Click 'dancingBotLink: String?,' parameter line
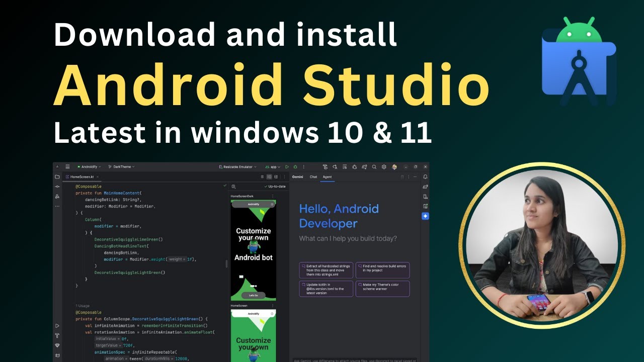 113,200
